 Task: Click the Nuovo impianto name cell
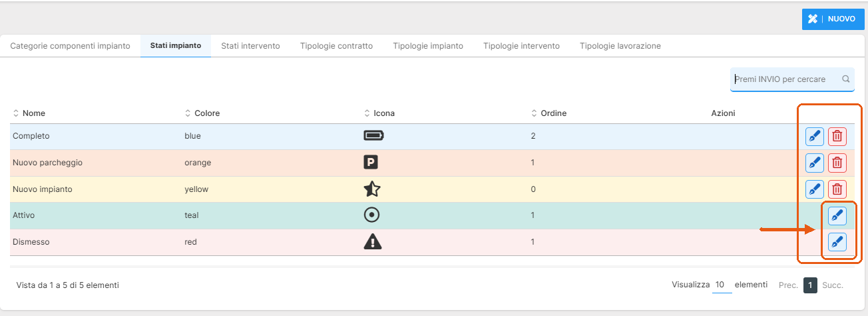click(43, 189)
